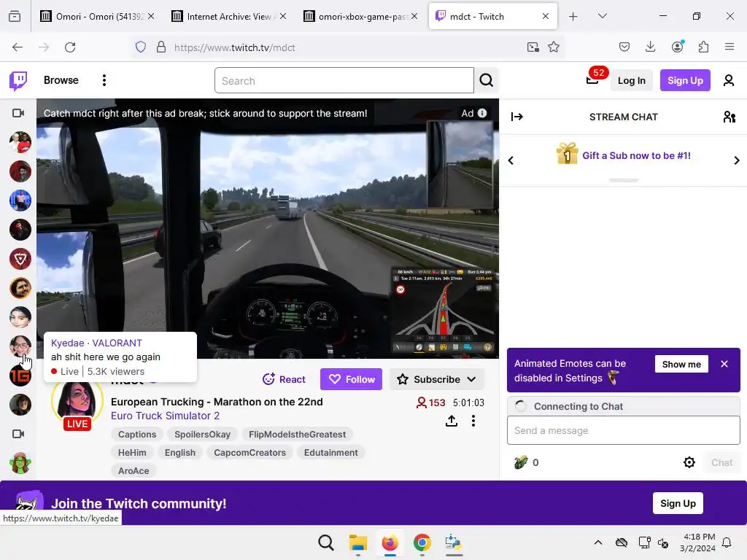
Task: Click Show me for animated emotes
Action: pyautogui.click(x=681, y=365)
